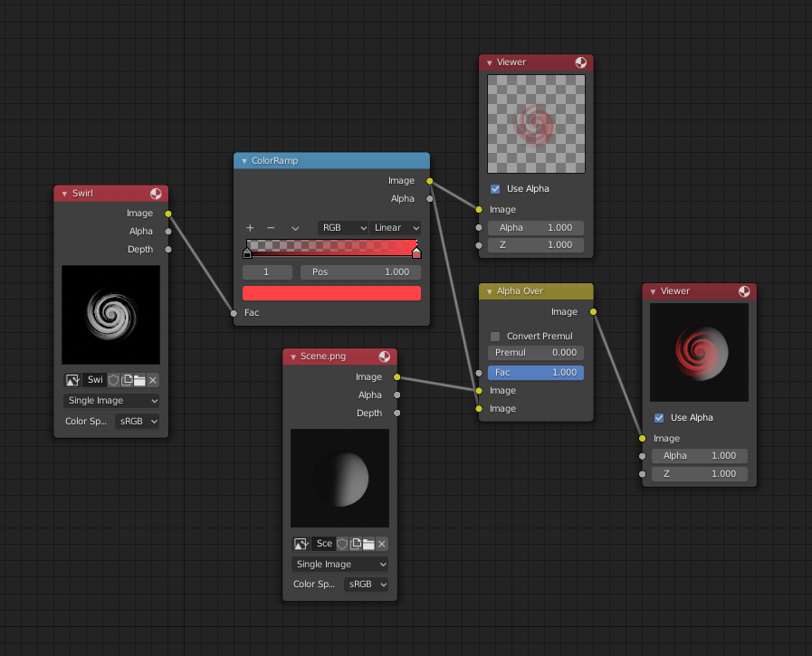
Task: Select the right red ColorRamp stop handle
Action: pyautogui.click(x=416, y=253)
